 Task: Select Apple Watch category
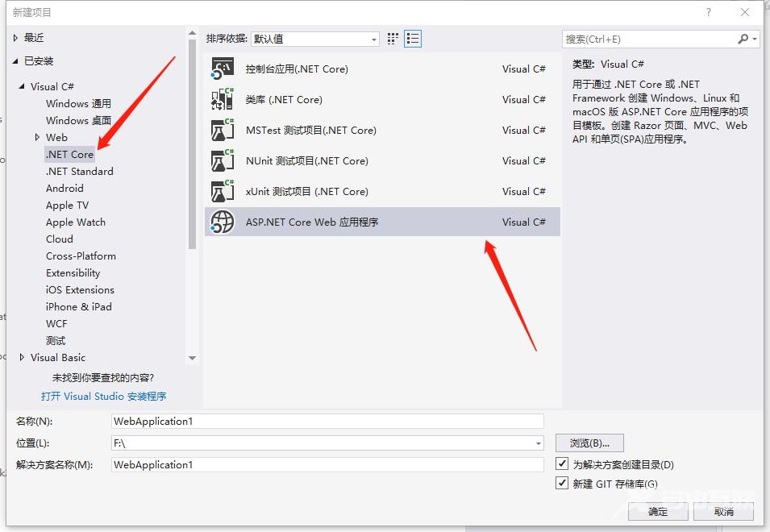(x=76, y=222)
